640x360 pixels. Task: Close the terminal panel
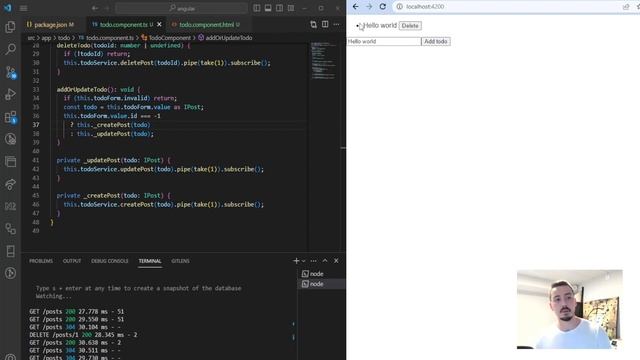tap(336, 261)
